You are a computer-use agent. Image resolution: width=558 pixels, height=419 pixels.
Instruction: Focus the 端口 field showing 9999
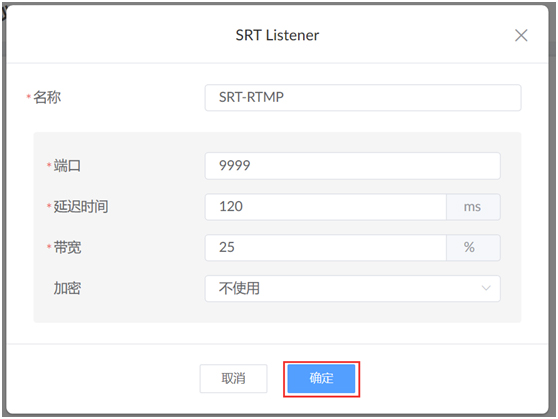pos(353,166)
